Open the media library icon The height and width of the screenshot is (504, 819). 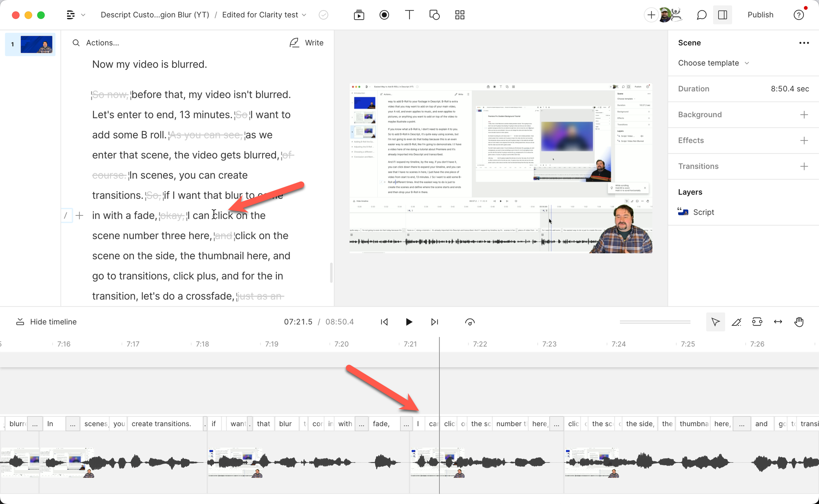tap(359, 15)
